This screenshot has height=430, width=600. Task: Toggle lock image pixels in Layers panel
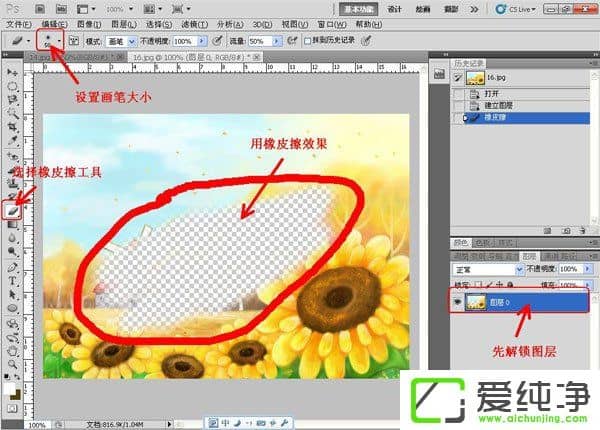[489, 285]
